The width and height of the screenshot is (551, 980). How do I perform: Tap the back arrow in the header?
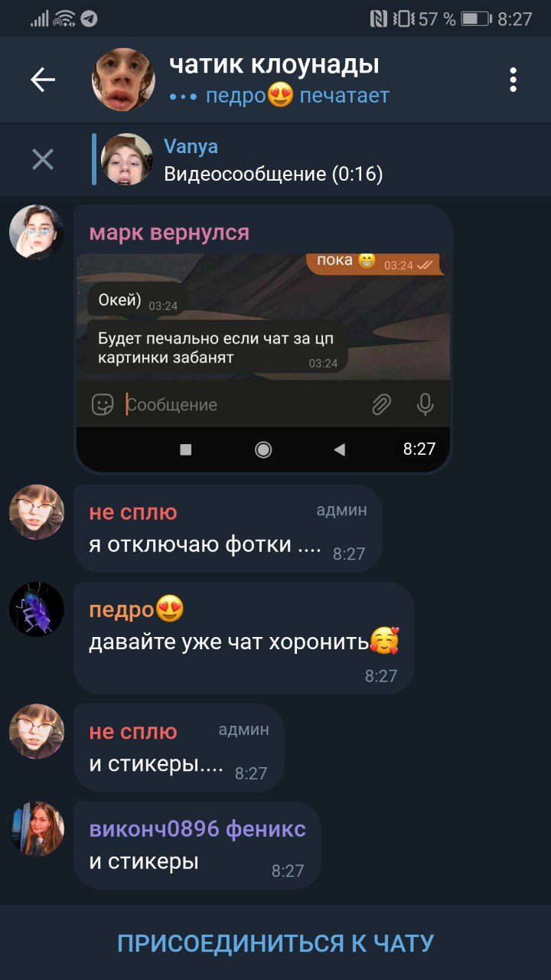tap(43, 80)
